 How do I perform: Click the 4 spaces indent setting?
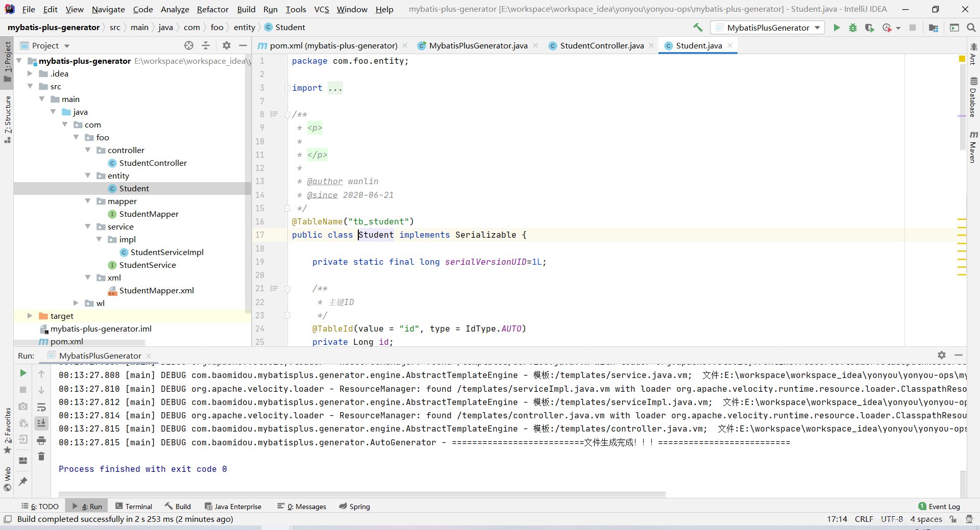(926, 519)
